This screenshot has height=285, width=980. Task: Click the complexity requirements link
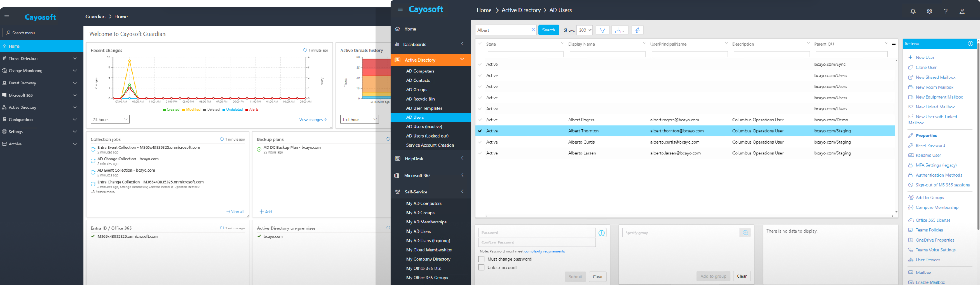click(x=544, y=252)
